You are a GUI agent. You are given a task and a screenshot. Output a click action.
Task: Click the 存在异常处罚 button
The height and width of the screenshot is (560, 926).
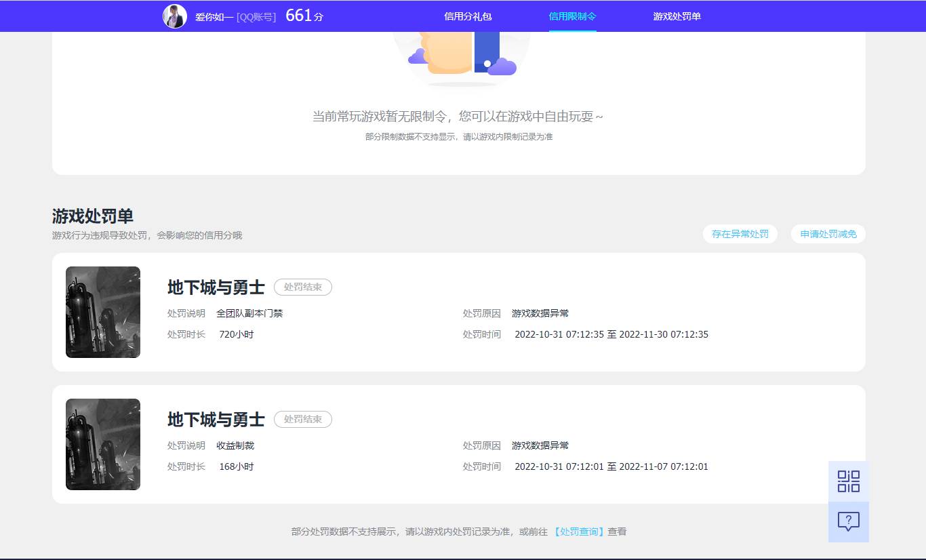point(740,233)
